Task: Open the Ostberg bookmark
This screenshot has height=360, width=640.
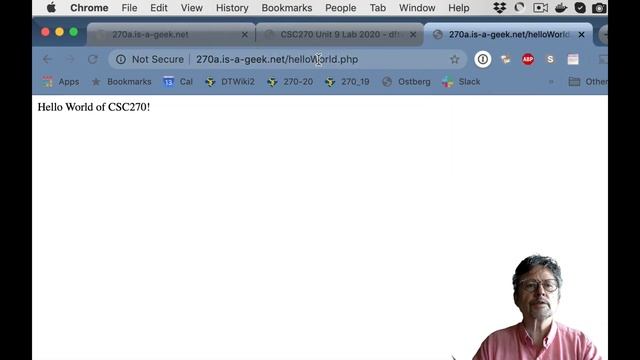Action: pos(407,82)
